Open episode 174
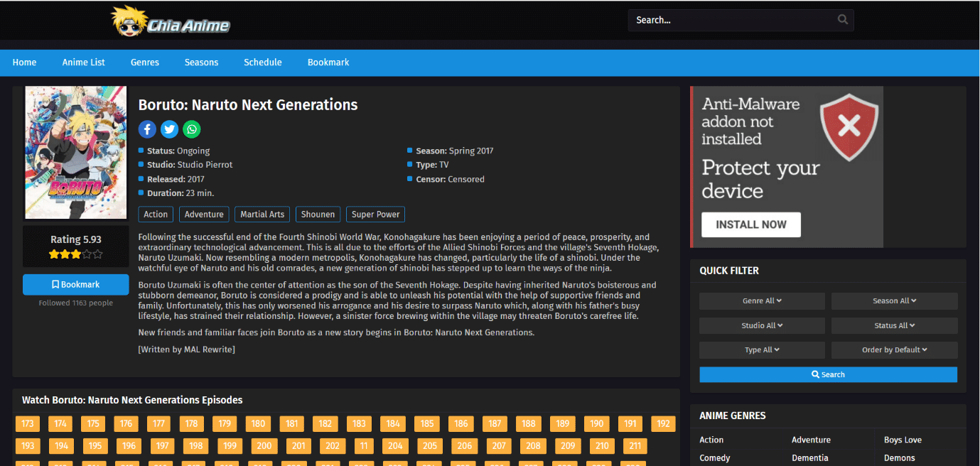 pyautogui.click(x=60, y=423)
